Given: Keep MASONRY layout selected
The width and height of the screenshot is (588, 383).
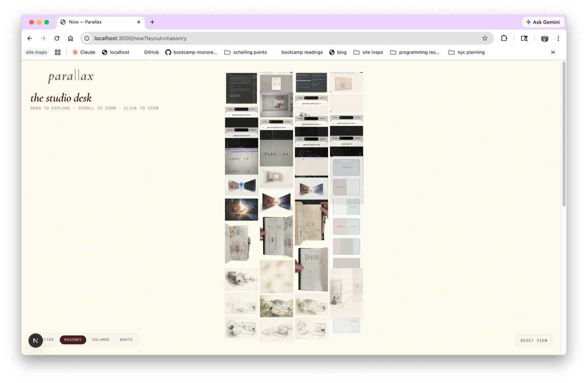Looking at the screenshot, I should point(73,340).
